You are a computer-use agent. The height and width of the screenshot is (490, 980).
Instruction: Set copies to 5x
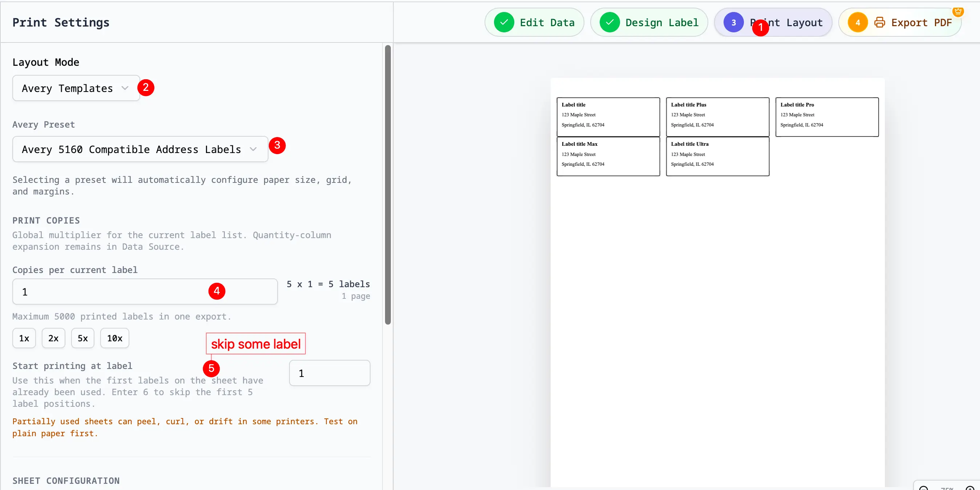pyautogui.click(x=82, y=338)
